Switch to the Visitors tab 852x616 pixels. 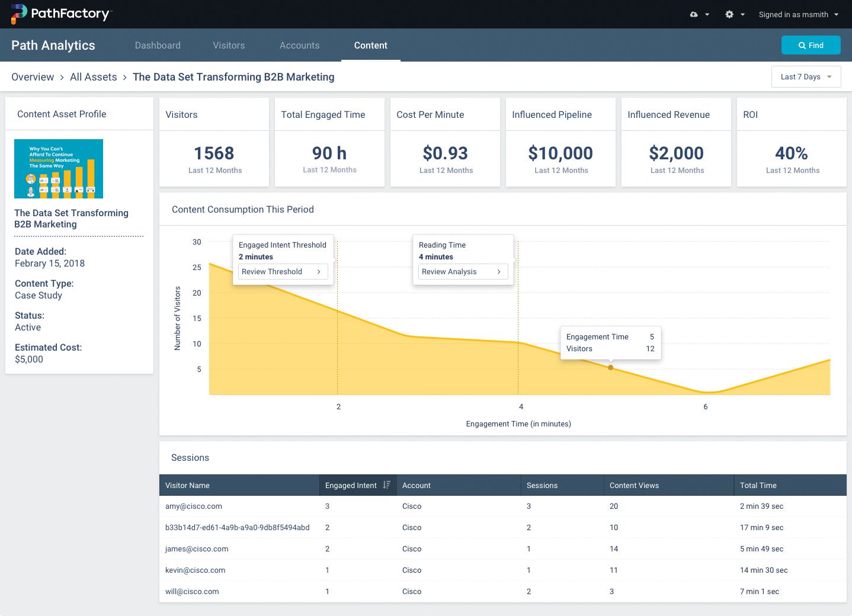(x=229, y=45)
